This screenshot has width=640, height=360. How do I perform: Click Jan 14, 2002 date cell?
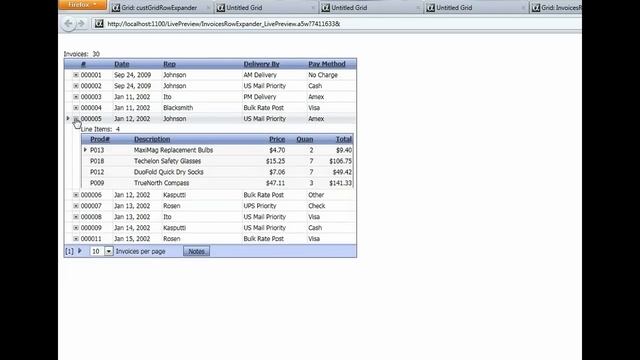click(132, 228)
